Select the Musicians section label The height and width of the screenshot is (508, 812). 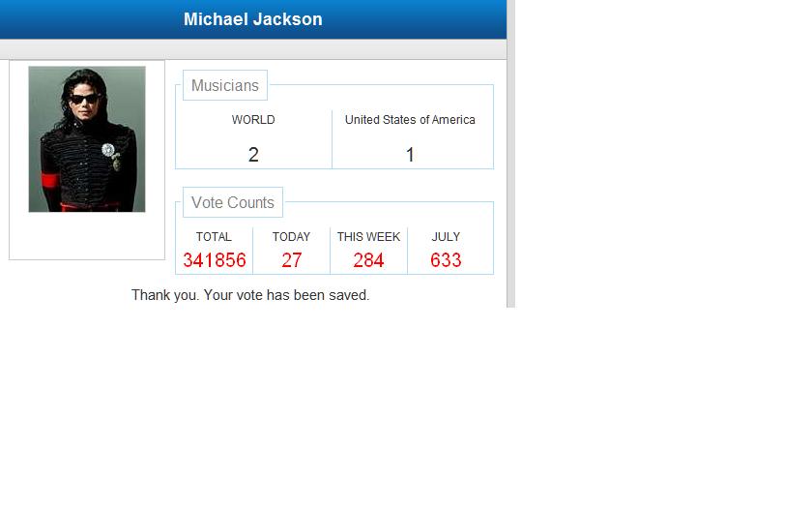pos(224,85)
